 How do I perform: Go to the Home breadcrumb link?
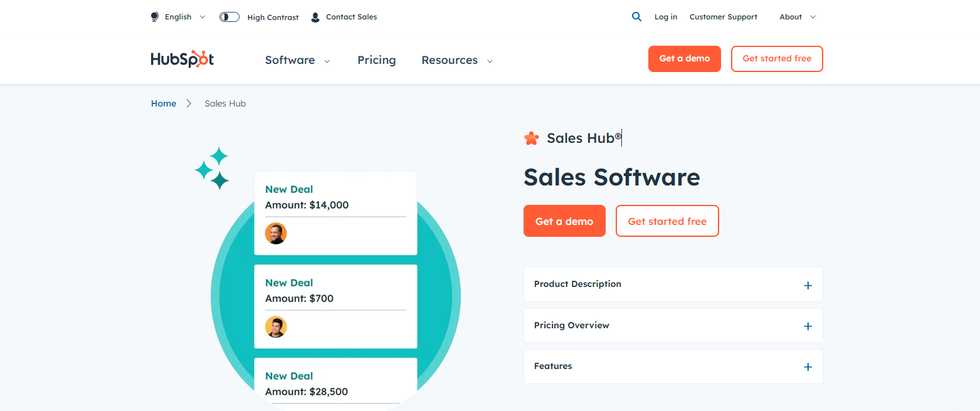(x=164, y=103)
